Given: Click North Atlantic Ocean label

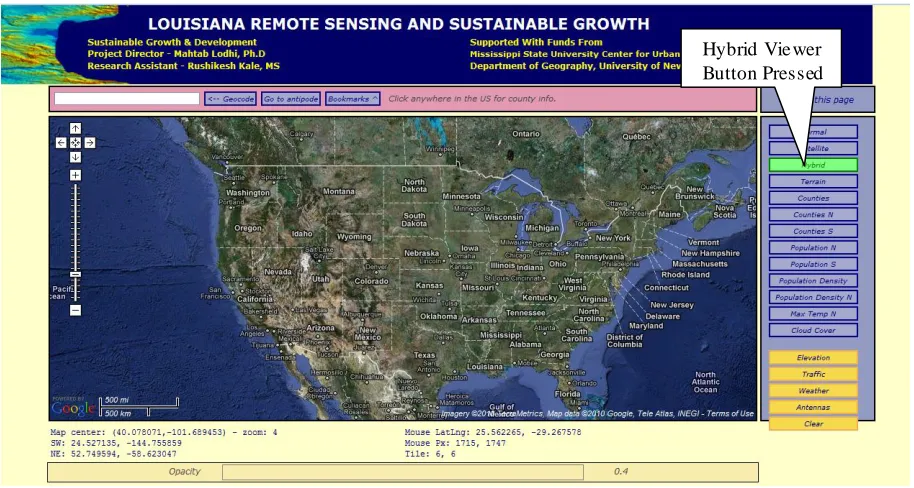Looking at the screenshot, I should pos(705,382).
